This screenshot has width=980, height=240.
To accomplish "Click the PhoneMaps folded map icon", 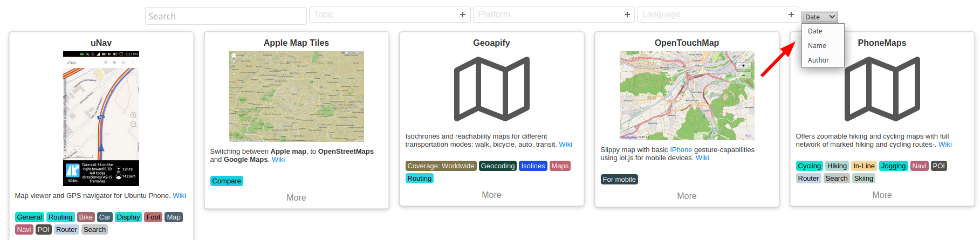I will tap(882, 89).
